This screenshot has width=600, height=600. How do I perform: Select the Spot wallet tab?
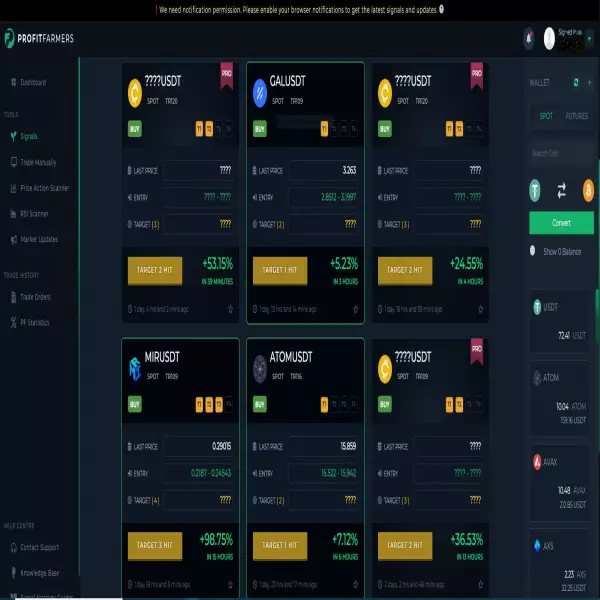coord(546,116)
